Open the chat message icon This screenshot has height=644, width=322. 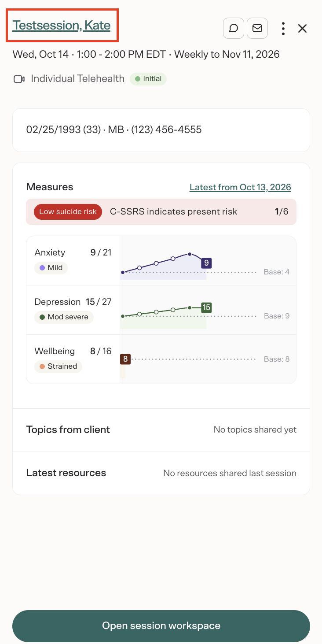(234, 29)
